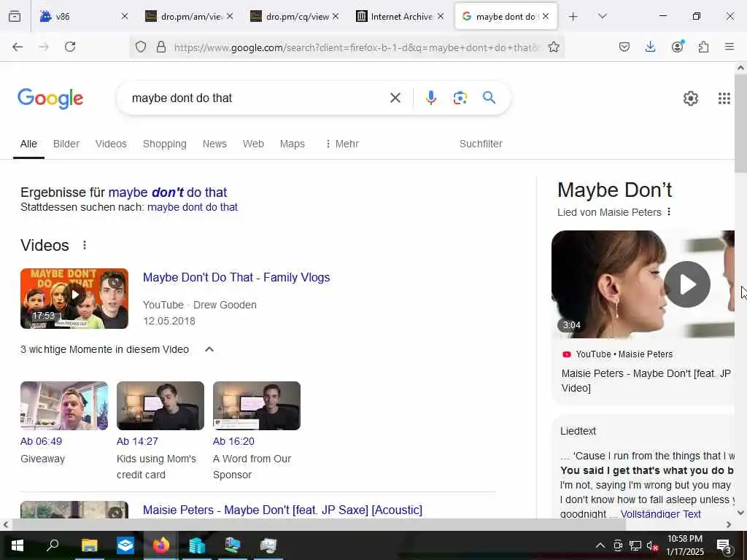
Task: Jump to Kids using Mom's credit card moment
Action: pos(160,405)
